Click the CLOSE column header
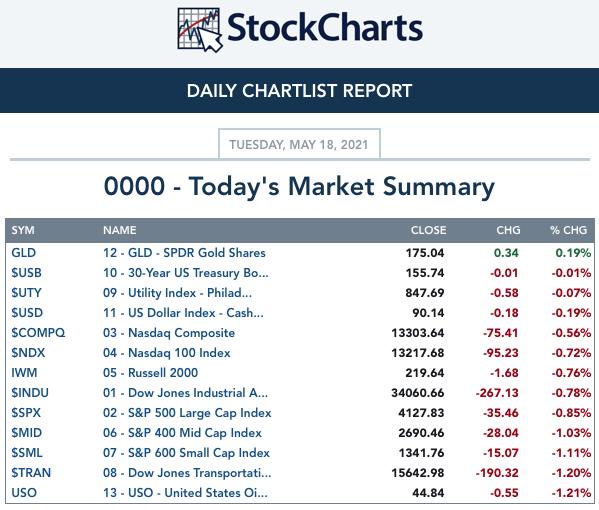Viewport: 599px width, 510px height. click(x=428, y=230)
